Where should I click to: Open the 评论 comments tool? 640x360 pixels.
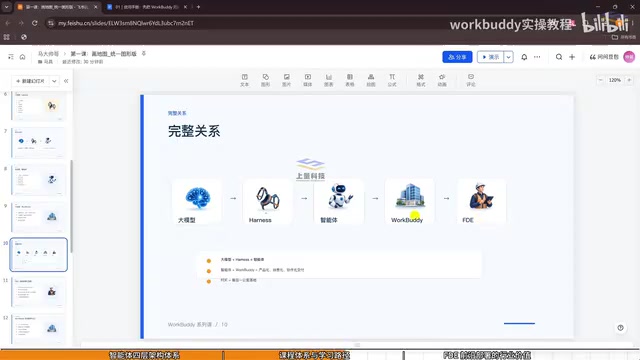coord(471,80)
